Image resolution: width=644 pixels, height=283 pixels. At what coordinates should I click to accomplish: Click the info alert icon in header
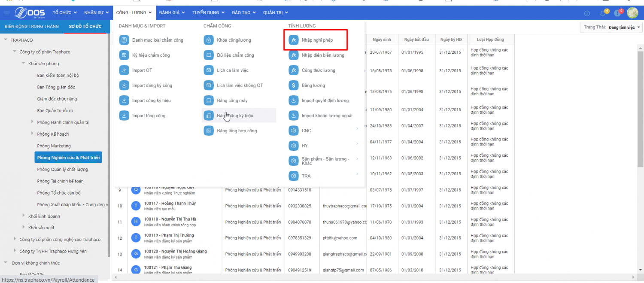pos(617,13)
